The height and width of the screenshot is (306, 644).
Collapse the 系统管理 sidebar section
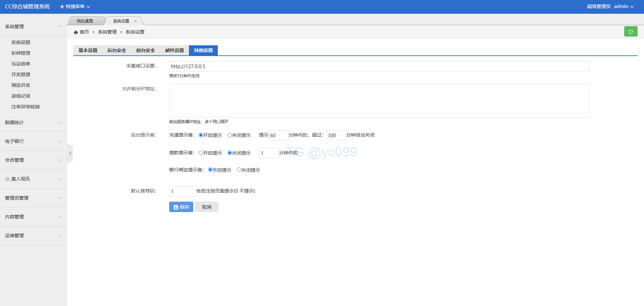coord(33,27)
